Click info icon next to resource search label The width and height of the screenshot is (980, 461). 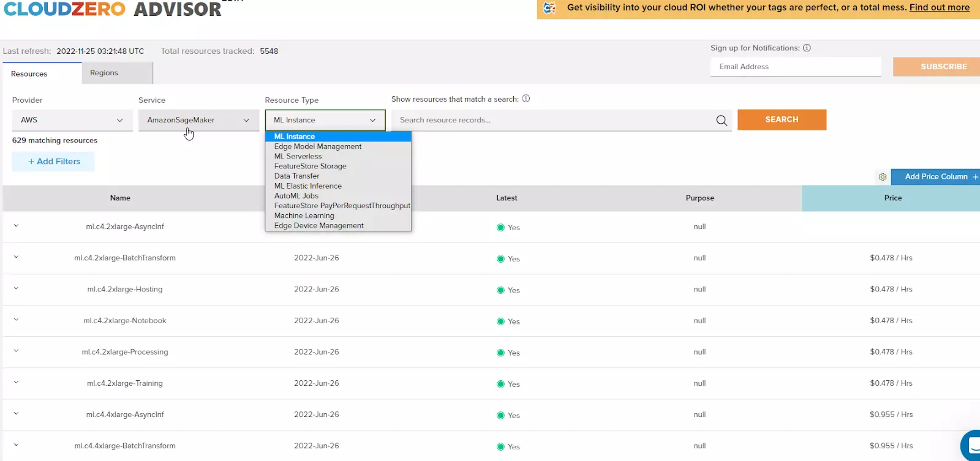click(x=526, y=99)
